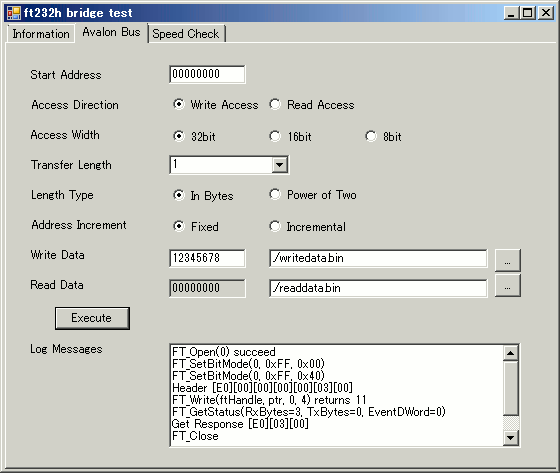This screenshot has width=560, height=473.
Task: Open the ft232h bridge test title bar icon
Action: point(14,13)
